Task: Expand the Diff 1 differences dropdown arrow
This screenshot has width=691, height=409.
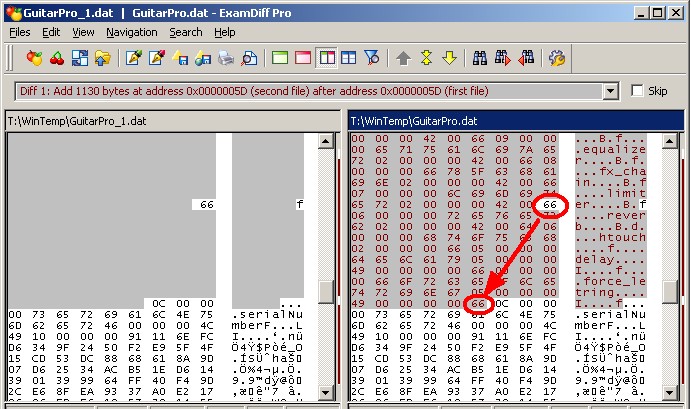Action: tap(610, 91)
